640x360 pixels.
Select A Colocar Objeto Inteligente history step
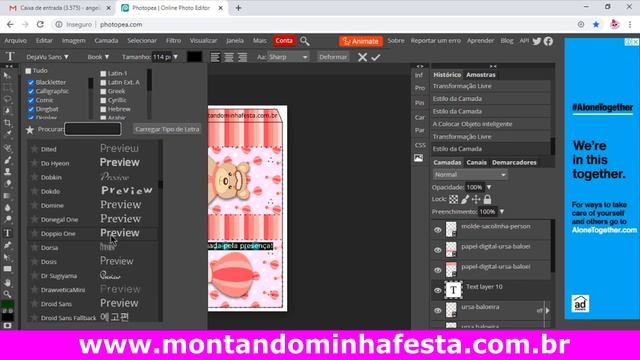[x=491, y=124]
